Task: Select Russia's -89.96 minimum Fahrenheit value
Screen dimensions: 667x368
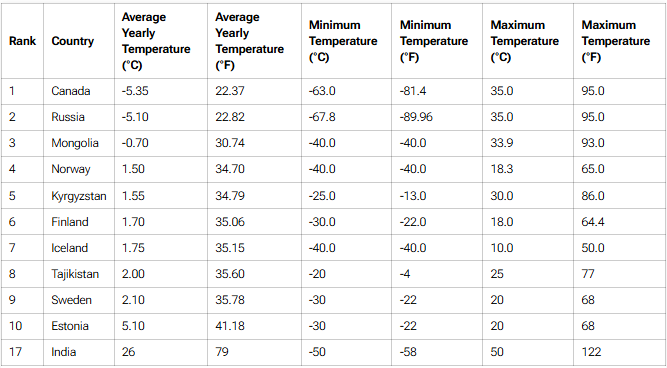Action: [416, 117]
